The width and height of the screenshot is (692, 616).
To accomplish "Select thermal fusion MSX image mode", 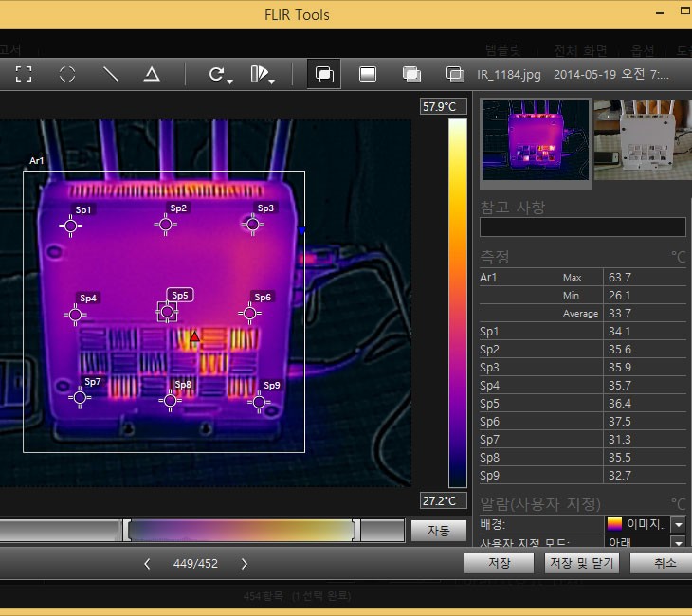I will click(x=324, y=74).
